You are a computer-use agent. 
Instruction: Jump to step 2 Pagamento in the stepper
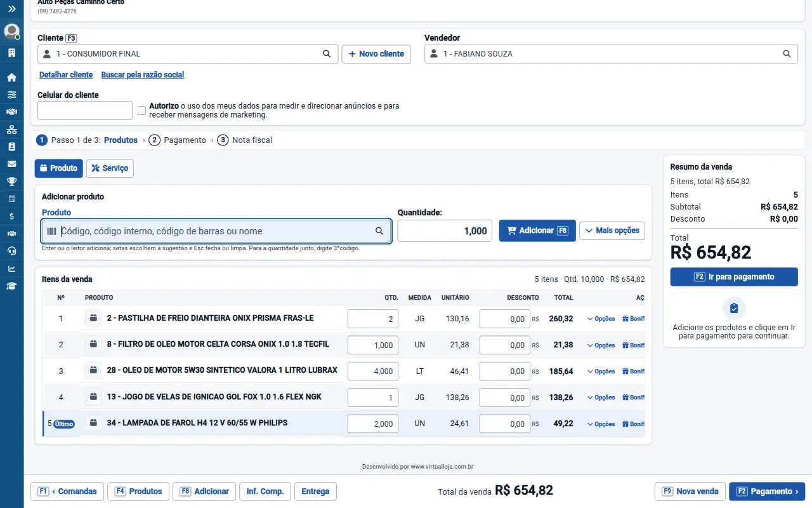[178, 140]
